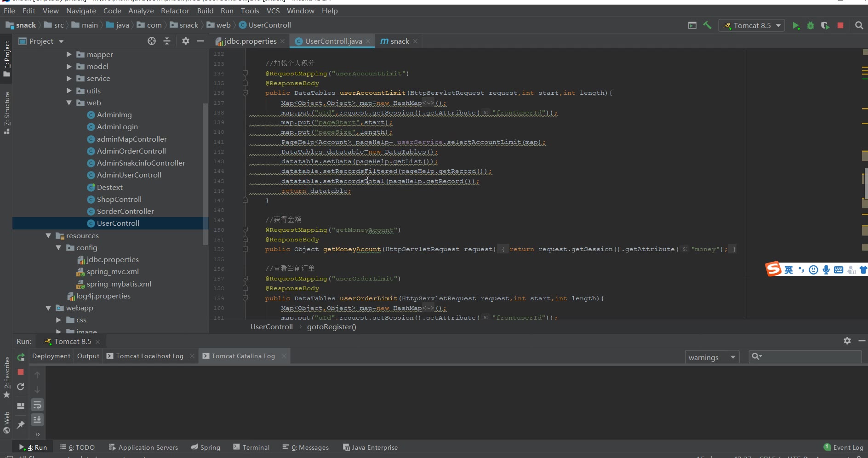Open the Tomcat 8.5 run configuration dropdown
868x458 pixels.
[x=752, y=26]
